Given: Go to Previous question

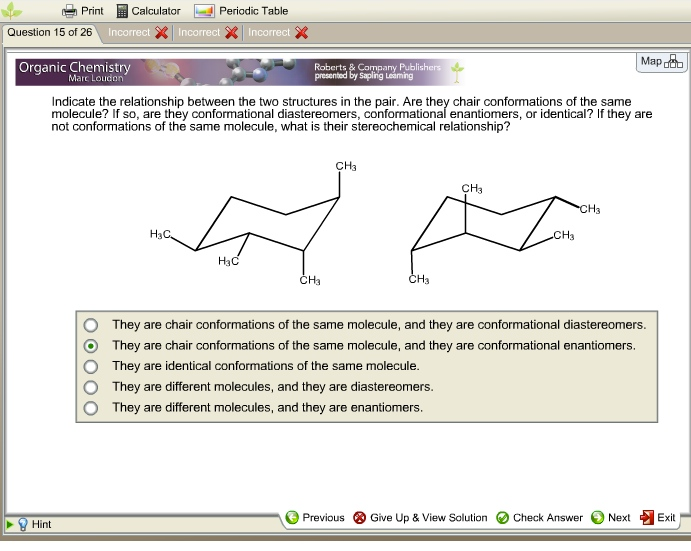Looking at the screenshot, I should 315,517.
